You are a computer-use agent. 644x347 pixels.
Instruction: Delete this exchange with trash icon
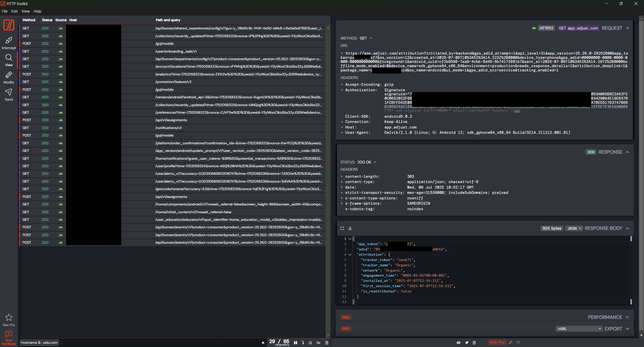pyautogui.click(x=474, y=342)
